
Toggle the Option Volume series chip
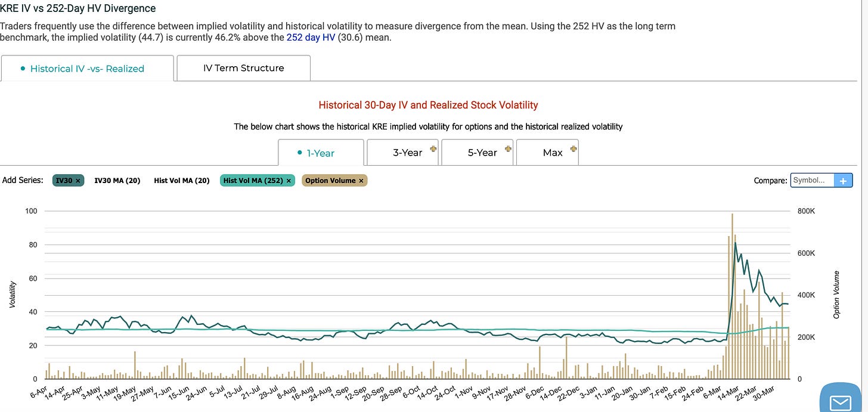point(335,181)
